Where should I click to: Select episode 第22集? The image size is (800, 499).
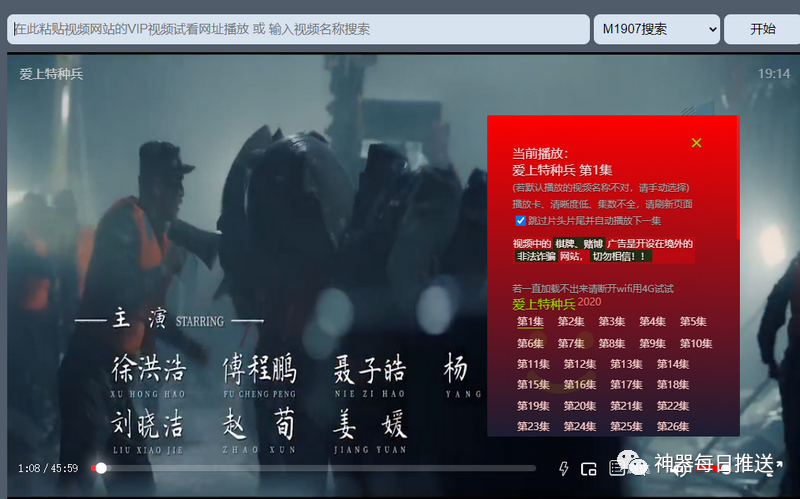coord(673,406)
